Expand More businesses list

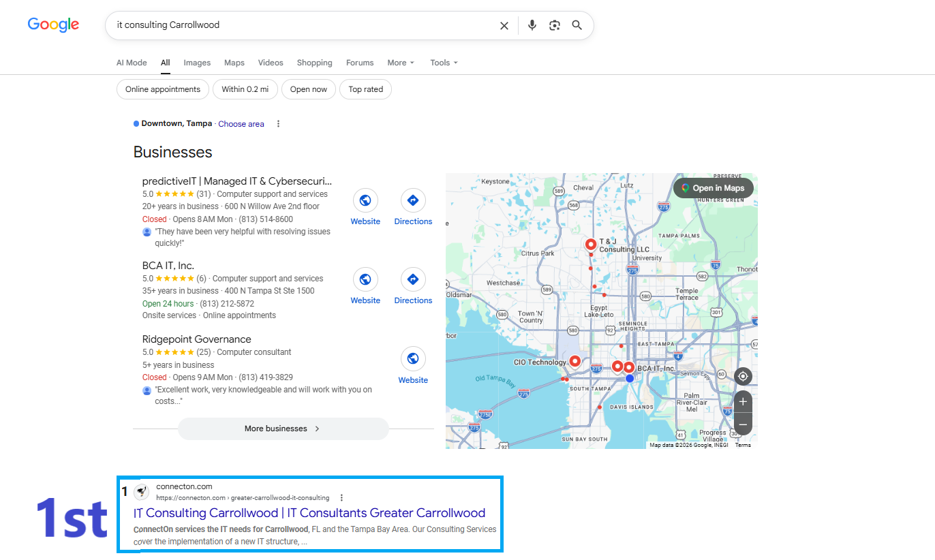click(283, 429)
